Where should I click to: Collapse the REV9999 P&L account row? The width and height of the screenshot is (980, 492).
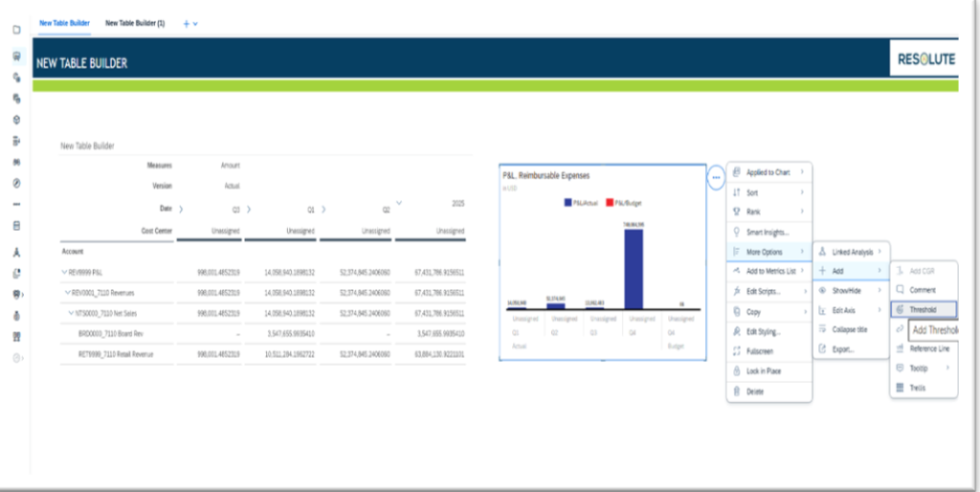65,272
